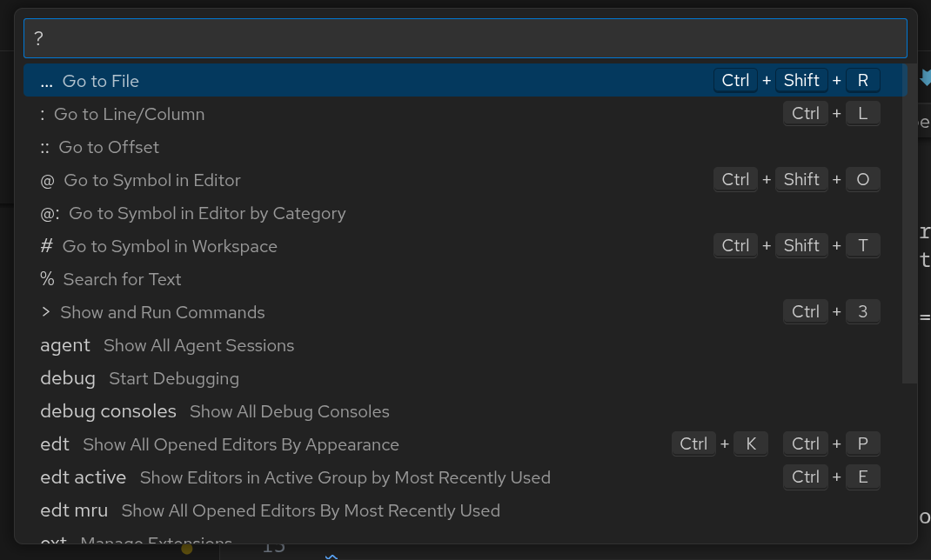Select the Go to File entry
931x560 pixels.
100,81
